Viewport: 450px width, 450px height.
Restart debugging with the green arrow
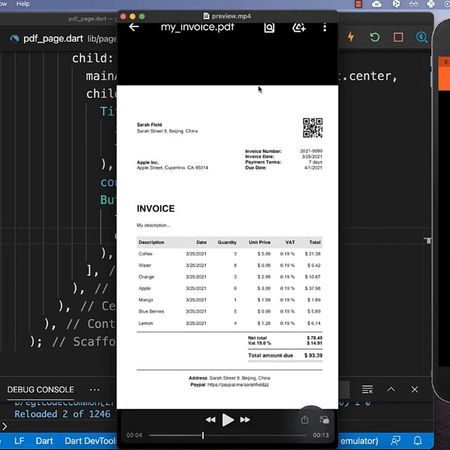(375, 37)
